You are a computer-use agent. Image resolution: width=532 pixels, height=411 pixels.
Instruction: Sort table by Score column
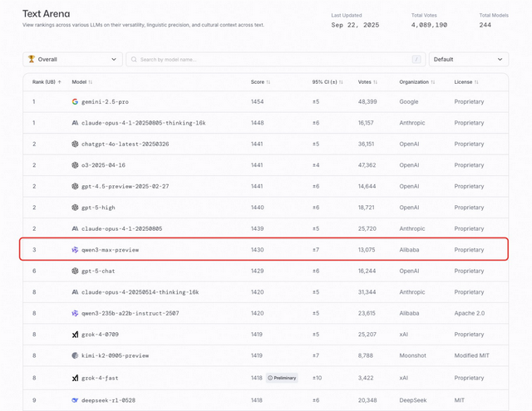coord(260,82)
